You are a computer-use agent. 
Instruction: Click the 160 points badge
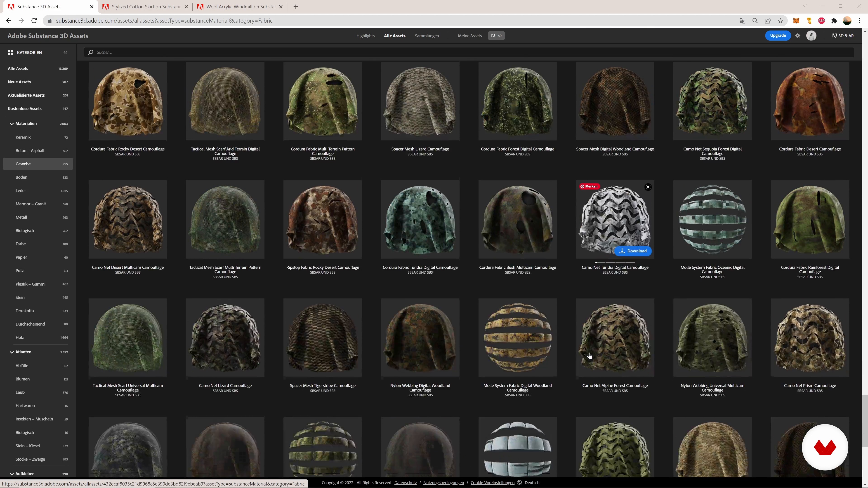pyautogui.click(x=496, y=36)
